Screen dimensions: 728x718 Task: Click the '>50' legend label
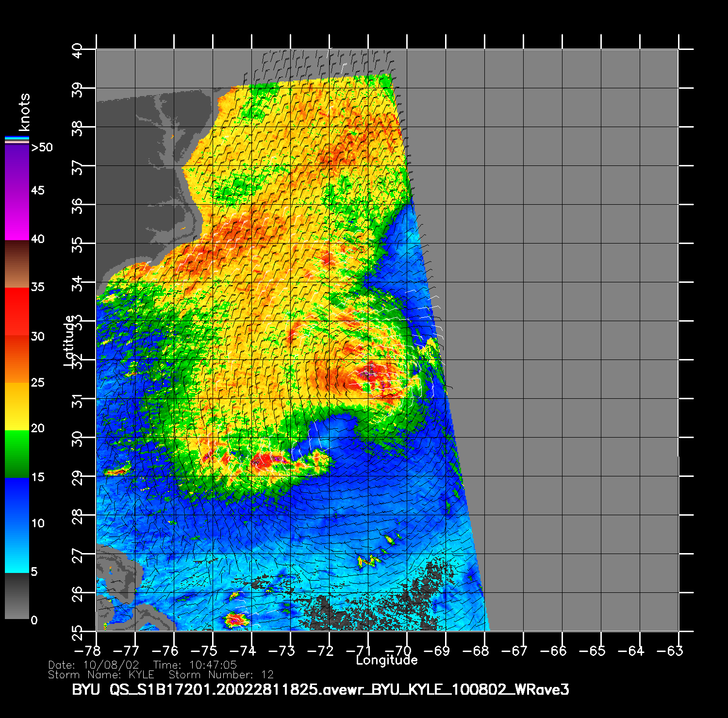(x=42, y=147)
